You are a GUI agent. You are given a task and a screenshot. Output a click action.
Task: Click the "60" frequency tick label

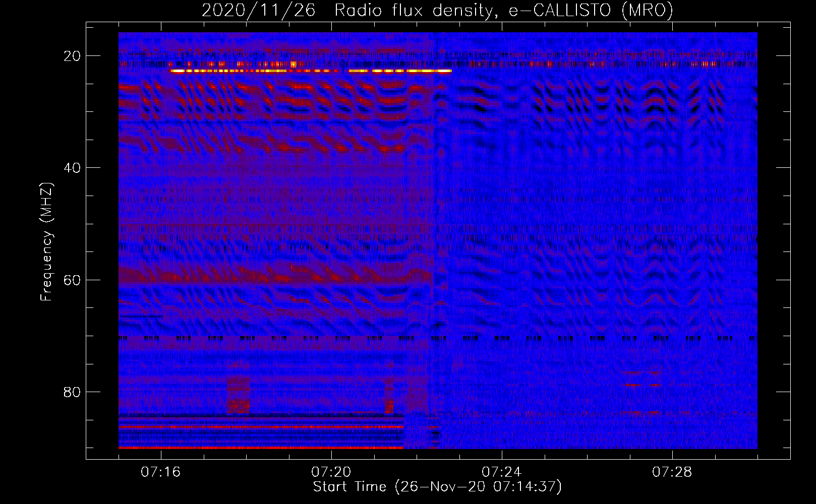[x=72, y=280]
